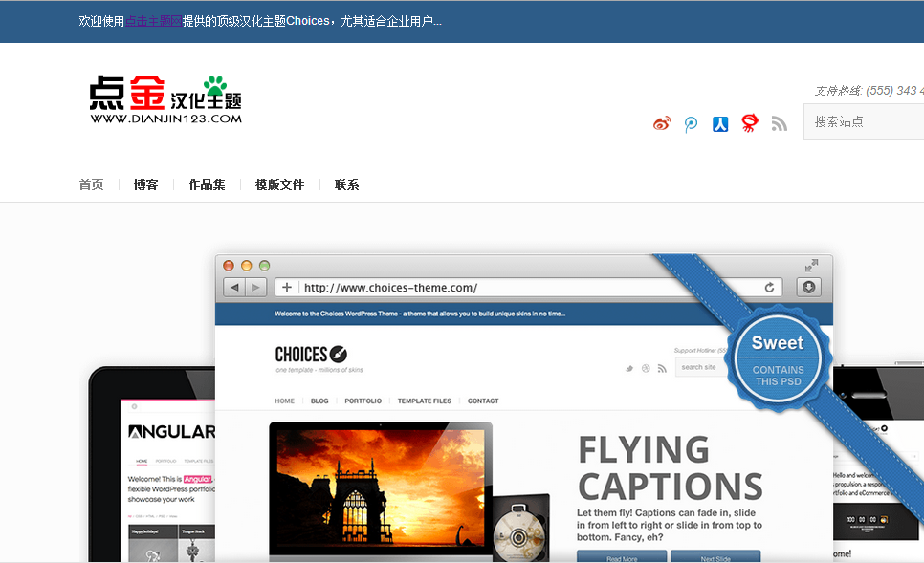The width and height of the screenshot is (924, 563).
Task: Focus the 搜索站点 search field
Action: (864, 122)
